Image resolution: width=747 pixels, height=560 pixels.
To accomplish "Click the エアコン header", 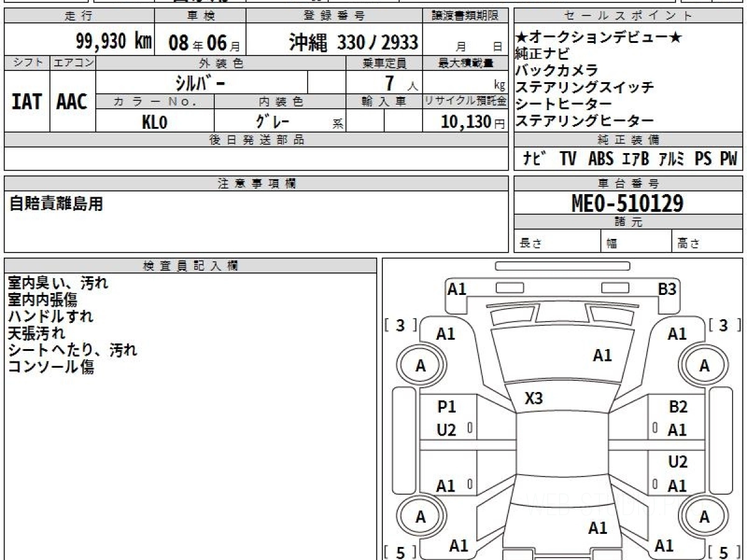I will pyautogui.click(x=72, y=63).
